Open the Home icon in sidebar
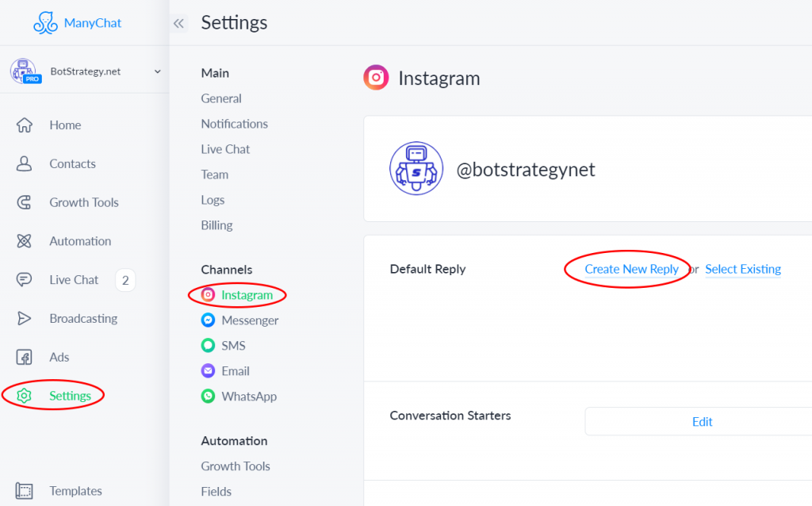Viewport: 812px width, 506px height. coord(25,125)
